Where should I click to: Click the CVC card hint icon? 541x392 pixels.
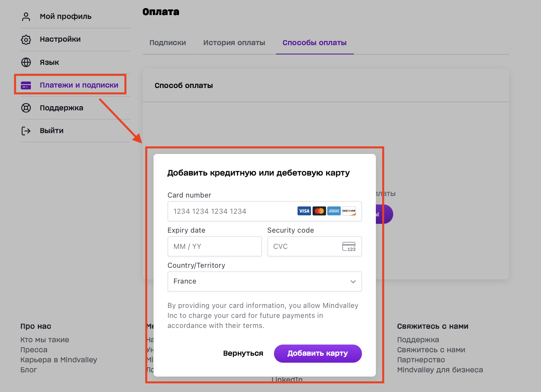pos(349,247)
